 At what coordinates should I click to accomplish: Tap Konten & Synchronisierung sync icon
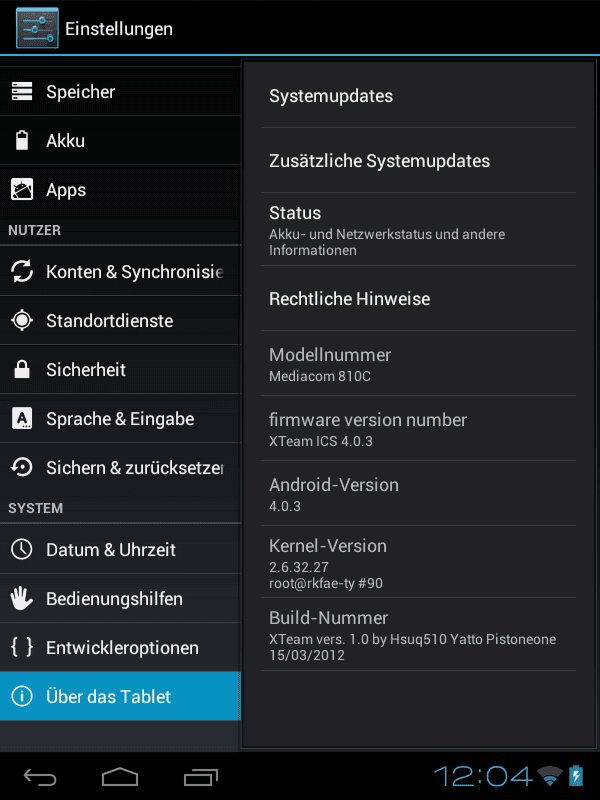click(22, 271)
